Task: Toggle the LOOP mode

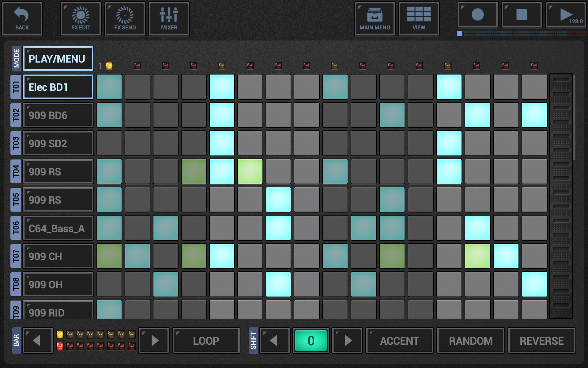Action: (206, 340)
